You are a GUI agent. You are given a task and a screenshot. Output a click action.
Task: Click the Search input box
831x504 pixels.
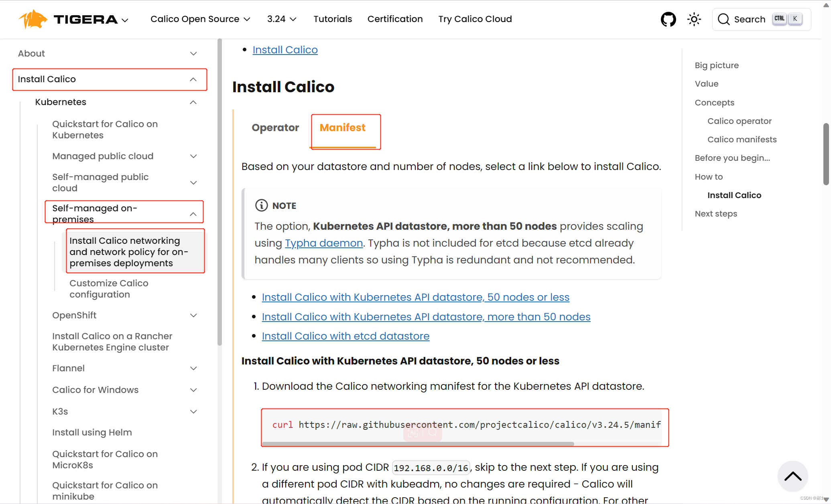749,19
